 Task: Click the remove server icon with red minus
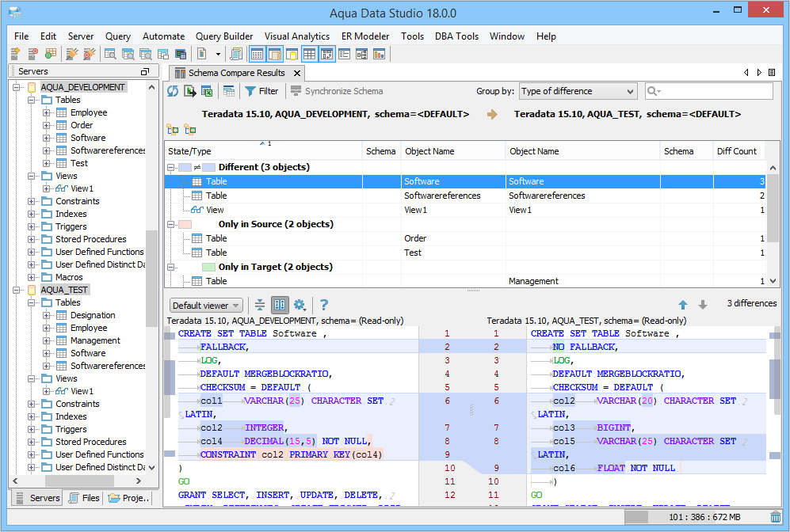pyautogui.click(x=32, y=54)
